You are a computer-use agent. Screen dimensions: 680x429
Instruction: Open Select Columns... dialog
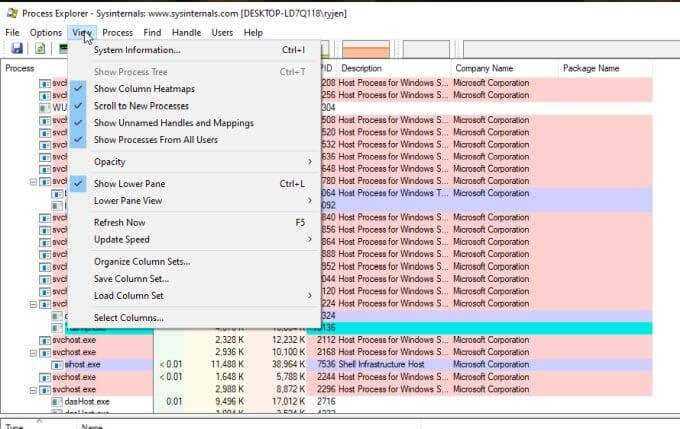193,318
